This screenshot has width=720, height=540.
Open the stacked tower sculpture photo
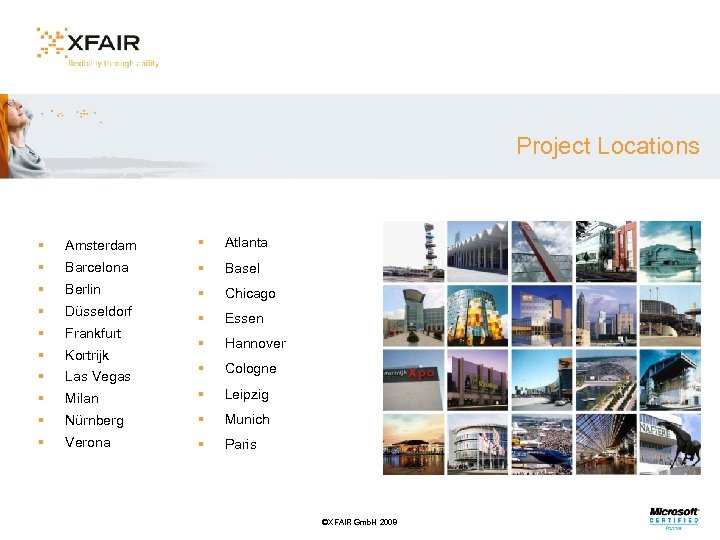tap(414, 251)
